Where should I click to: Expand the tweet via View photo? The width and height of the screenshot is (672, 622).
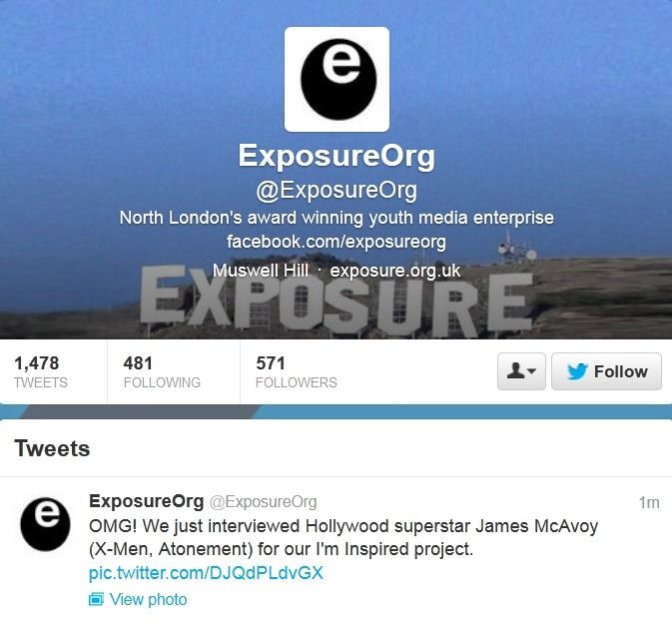click(x=149, y=599)
